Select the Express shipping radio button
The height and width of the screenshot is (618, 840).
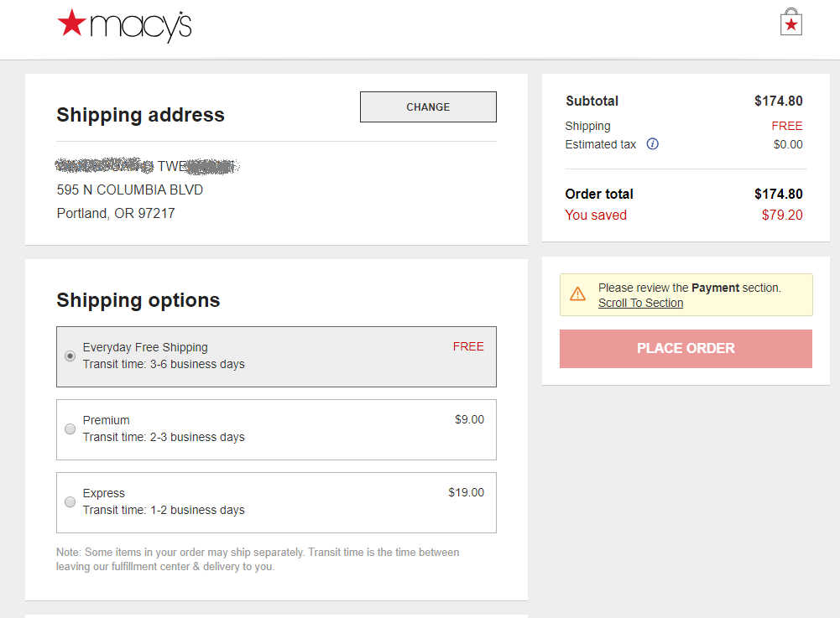click(x=70, y=501)
